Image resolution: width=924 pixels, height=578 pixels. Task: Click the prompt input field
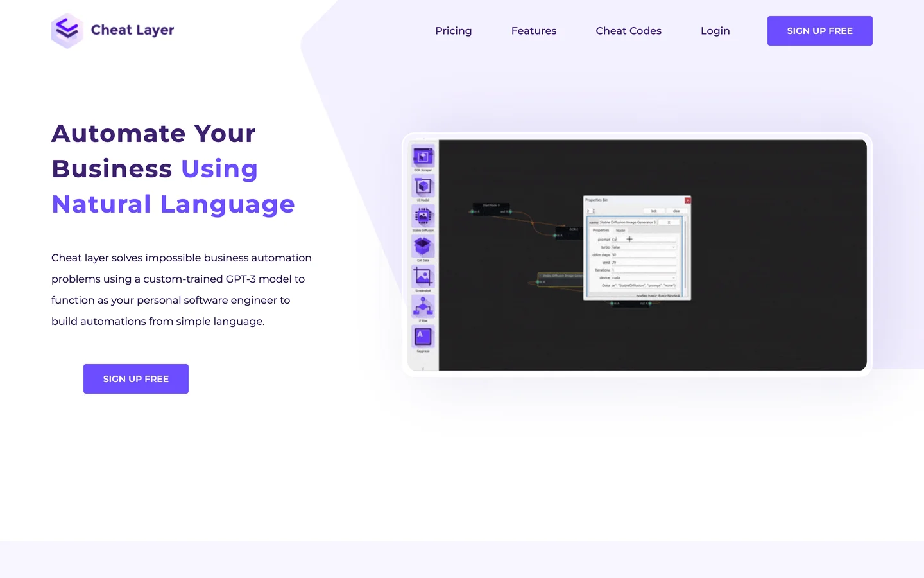tap(644, 240)
